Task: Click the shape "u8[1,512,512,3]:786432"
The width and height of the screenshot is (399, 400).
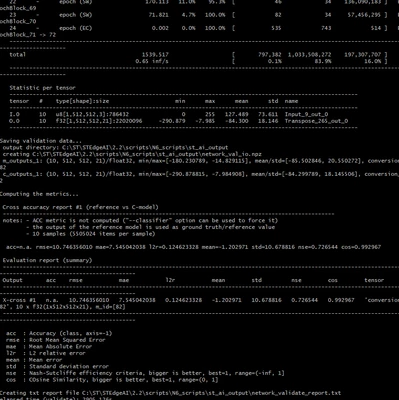Action: coord(92,114)
